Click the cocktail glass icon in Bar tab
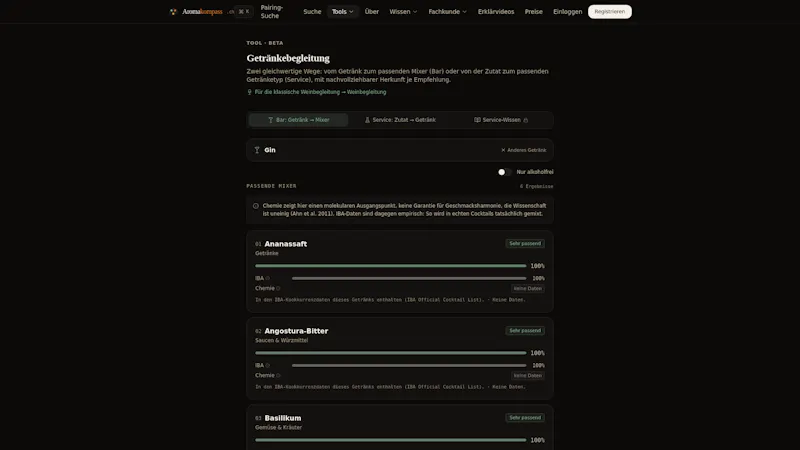This screenshot has width=800, height=450. [x=270, y=120]
